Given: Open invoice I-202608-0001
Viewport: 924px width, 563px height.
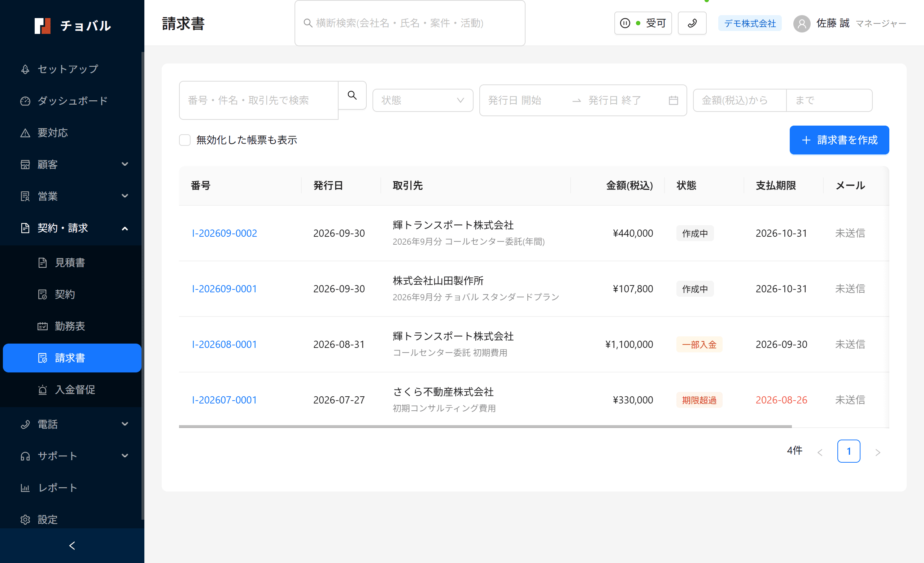Looking at the screenshot, I should [x=224, y=344].
